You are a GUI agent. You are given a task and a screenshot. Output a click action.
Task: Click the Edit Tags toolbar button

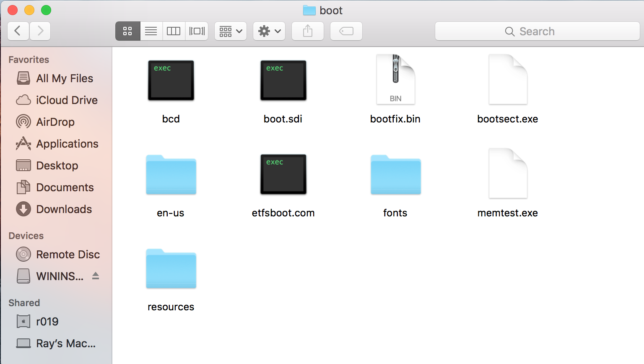346,31
